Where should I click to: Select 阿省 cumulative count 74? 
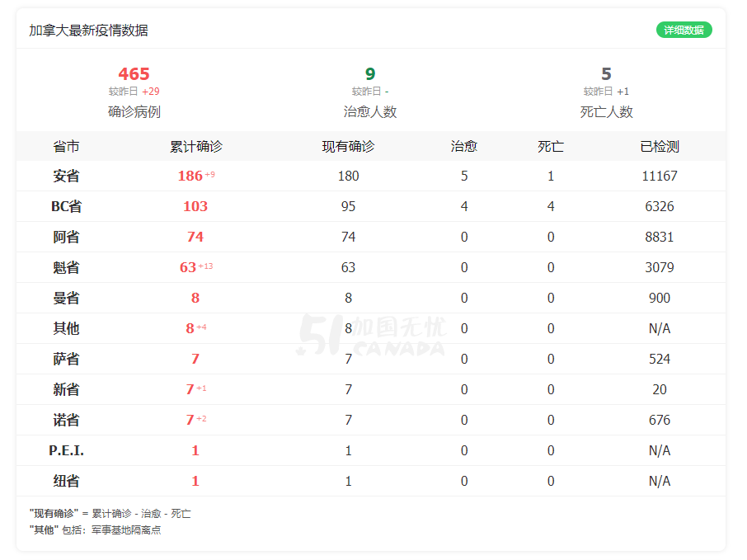click(195, 237)
